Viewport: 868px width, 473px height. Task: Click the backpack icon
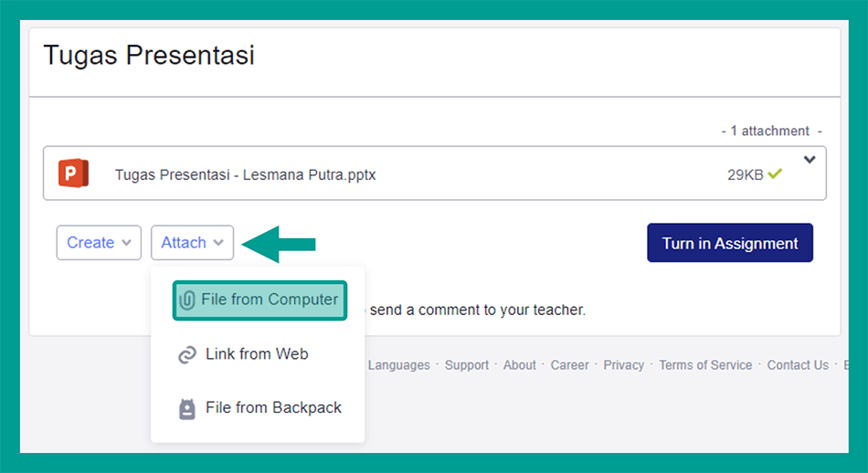click(x=187, y=408)
